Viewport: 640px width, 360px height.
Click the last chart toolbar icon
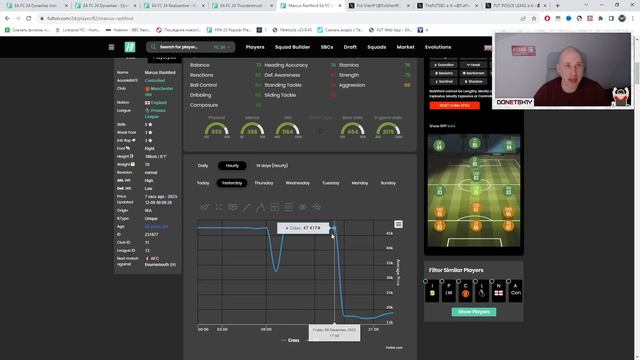click(317, 207)
